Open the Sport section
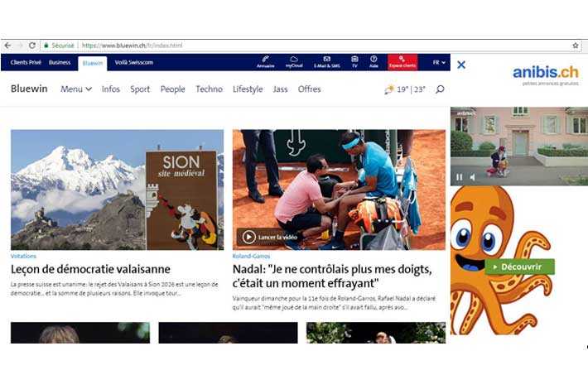The width and height of the screenshot is (588, 370). tap(140, 89)
